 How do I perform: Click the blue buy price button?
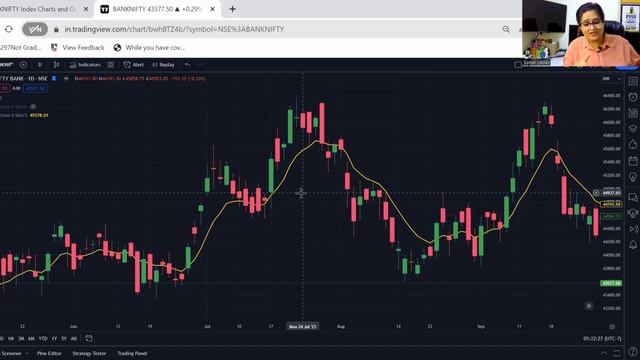(35, 88)
